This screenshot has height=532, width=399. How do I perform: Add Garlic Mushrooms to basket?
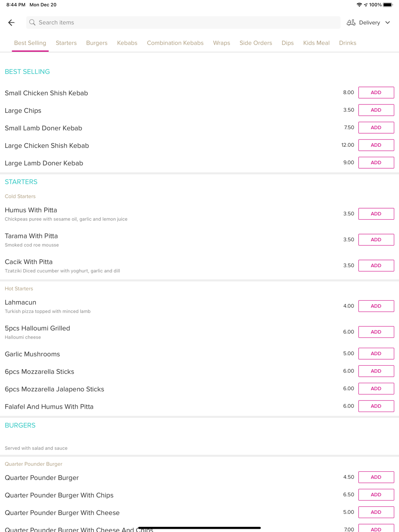pos(376,353)
